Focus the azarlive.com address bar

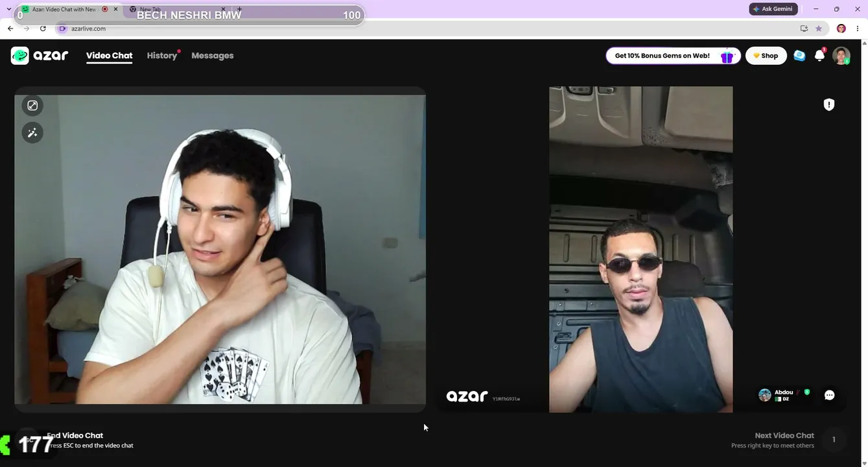(428, 29)
